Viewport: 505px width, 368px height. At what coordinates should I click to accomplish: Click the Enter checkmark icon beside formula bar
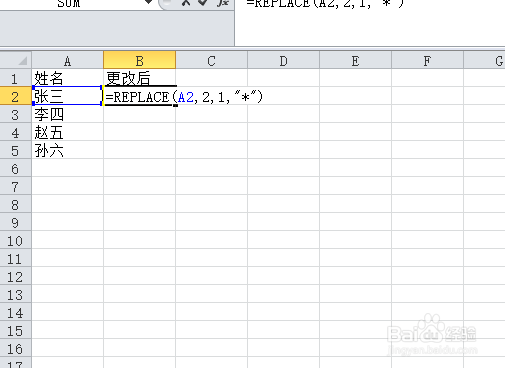click(203, 3)
